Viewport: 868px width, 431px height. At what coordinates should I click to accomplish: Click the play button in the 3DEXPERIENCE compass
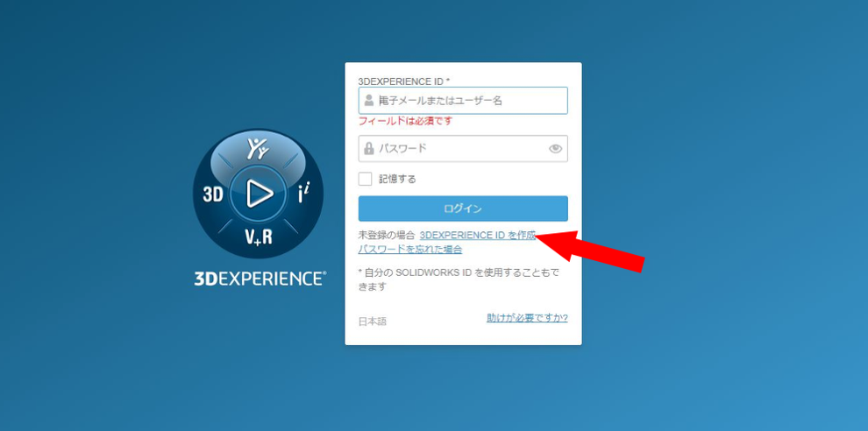pos(259,193)
